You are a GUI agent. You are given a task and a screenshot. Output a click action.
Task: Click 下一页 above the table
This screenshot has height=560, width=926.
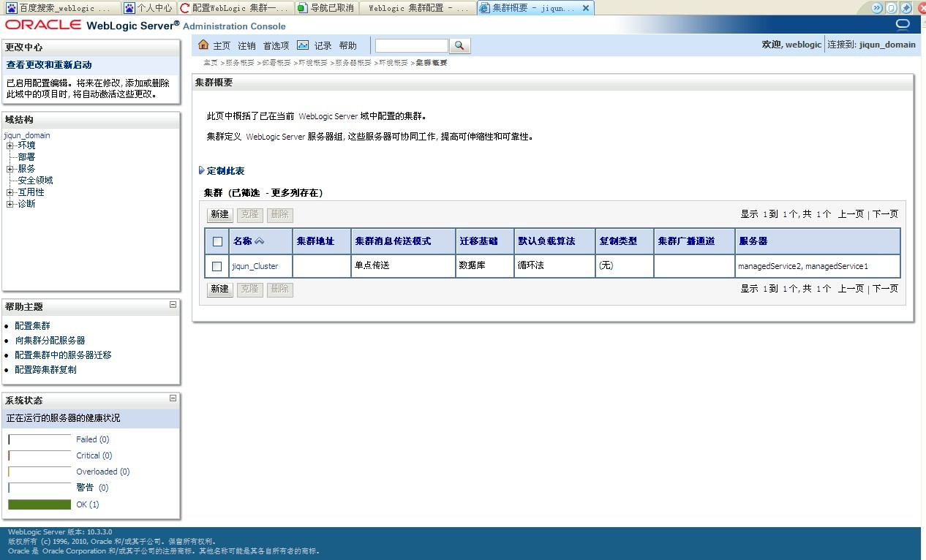click(885, 214)
